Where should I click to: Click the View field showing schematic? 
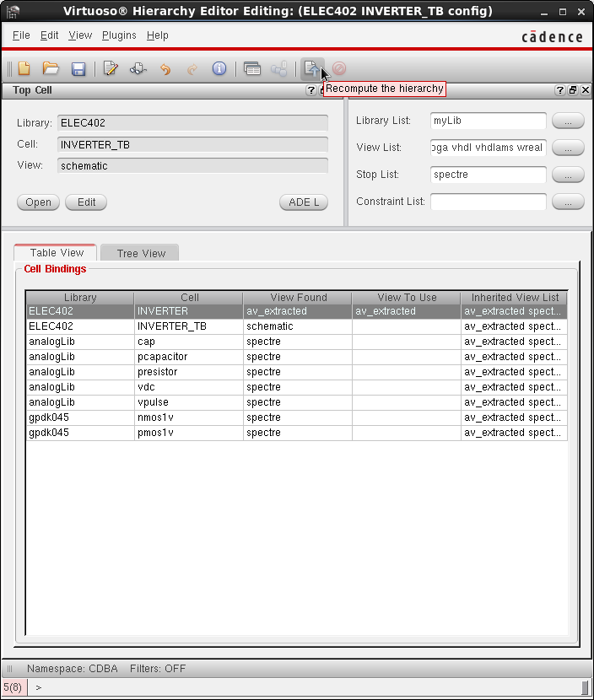(192, 165)
